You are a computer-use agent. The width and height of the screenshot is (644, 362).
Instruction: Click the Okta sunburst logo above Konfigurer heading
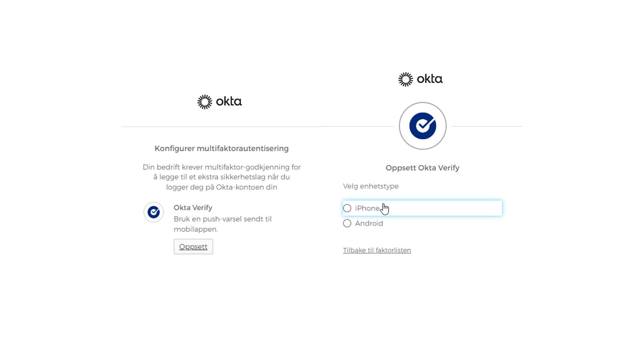[x=205, y=102]
